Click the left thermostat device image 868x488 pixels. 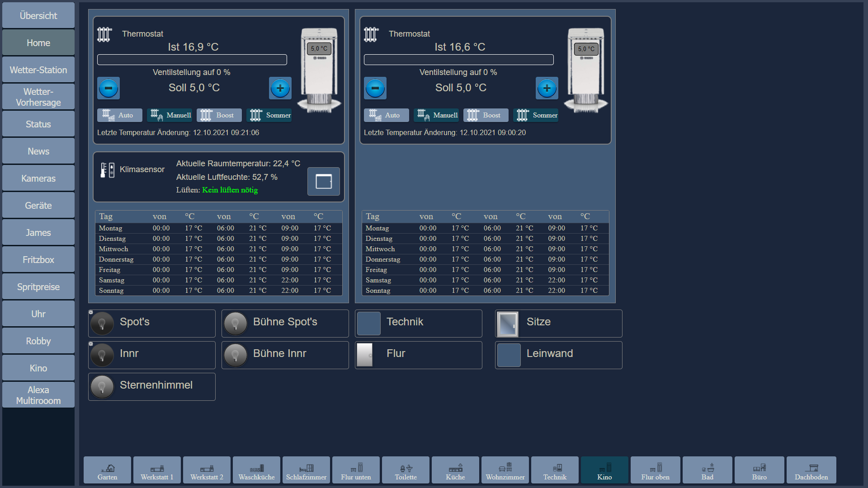pos(319,70)
